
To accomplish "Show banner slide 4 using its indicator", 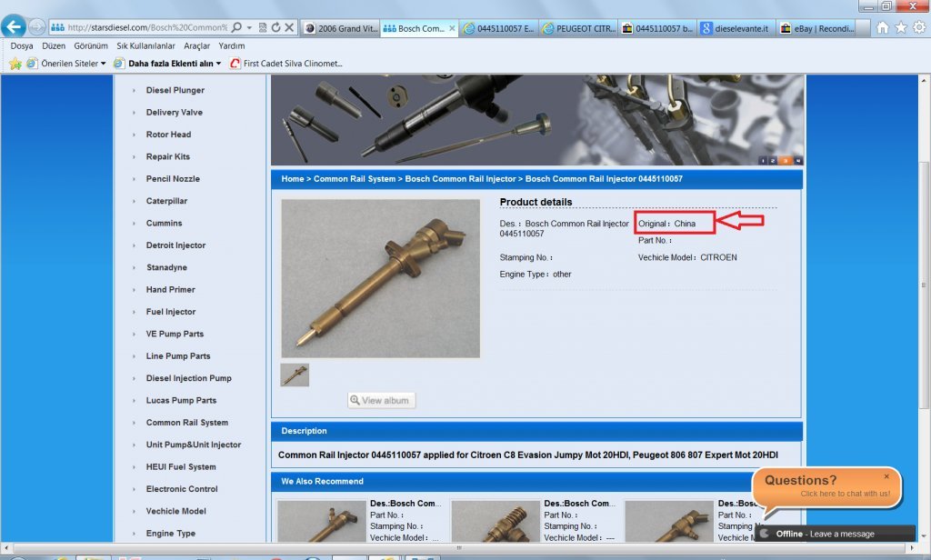I will click(x=797, y=160).
